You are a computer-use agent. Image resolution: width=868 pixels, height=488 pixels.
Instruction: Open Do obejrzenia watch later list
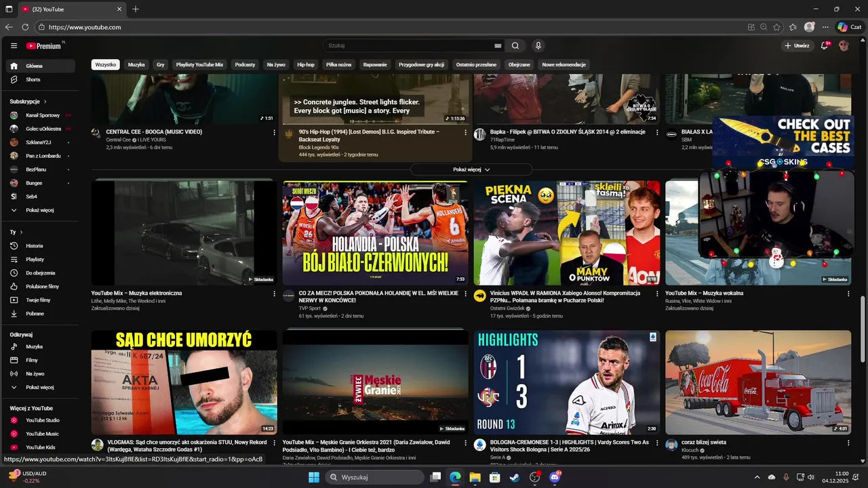(41, 272)
